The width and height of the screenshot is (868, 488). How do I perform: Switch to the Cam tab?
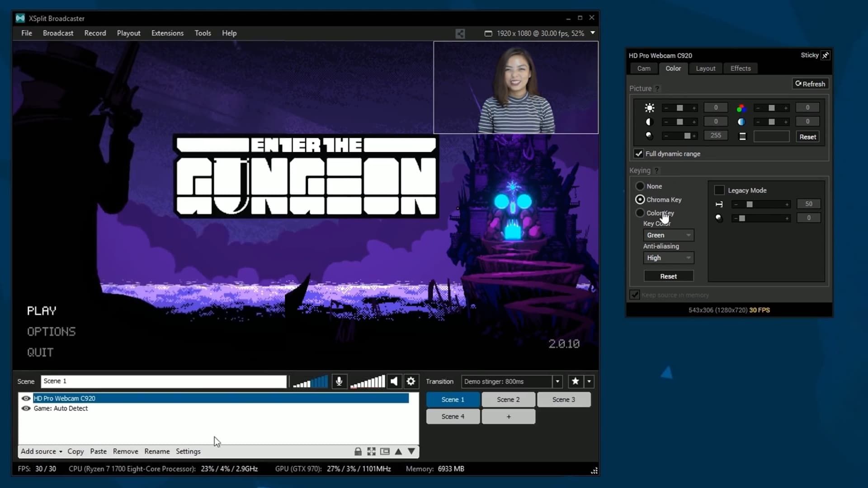pyautogui.click(x=644, y=68)
